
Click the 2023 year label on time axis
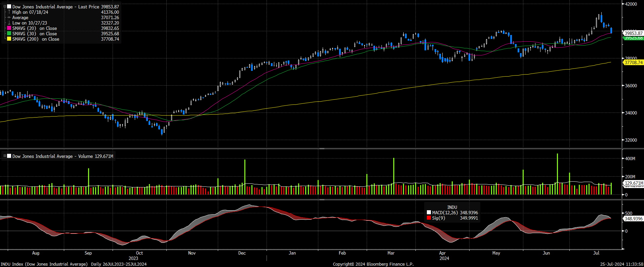(133, 258)
